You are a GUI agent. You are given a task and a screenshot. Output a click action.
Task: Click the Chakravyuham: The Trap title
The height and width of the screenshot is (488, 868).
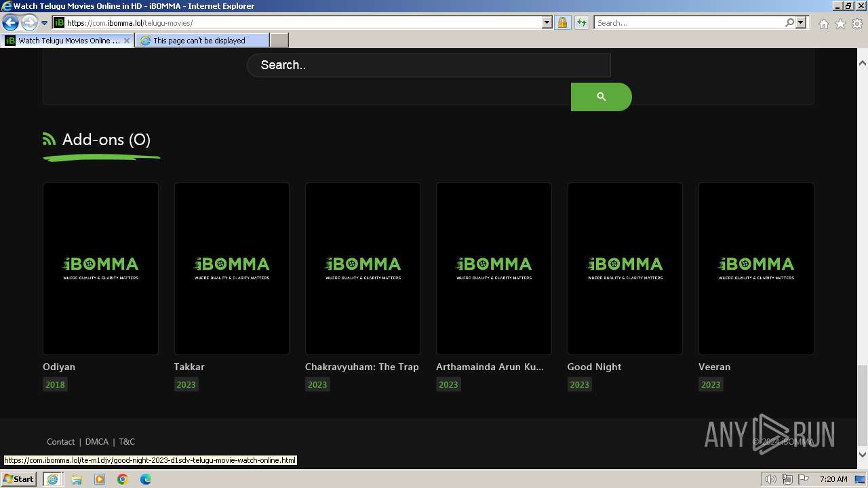click(362, 367)
